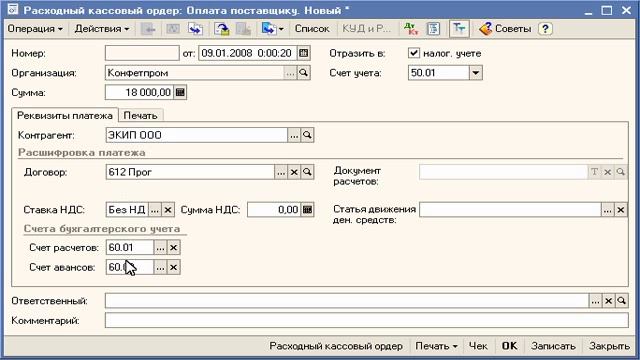This screenshot has height=360, width=640.
Task: Click the Список toolbar button
Action: (x=312, y=29)
